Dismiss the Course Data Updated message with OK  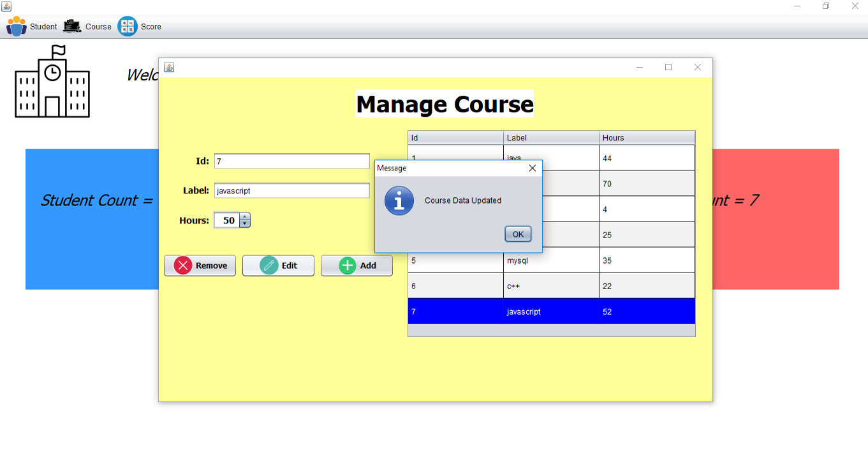pos(518,234)
